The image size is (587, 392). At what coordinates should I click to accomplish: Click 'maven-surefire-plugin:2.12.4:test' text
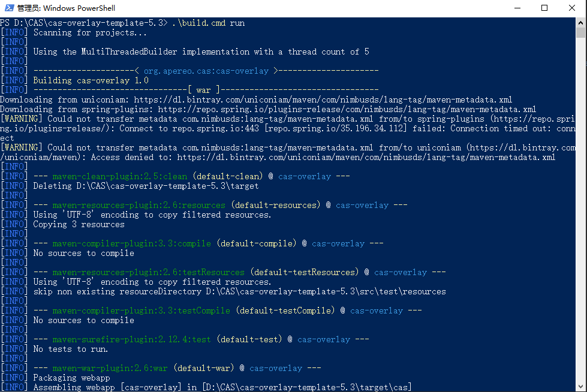[132, 339]
